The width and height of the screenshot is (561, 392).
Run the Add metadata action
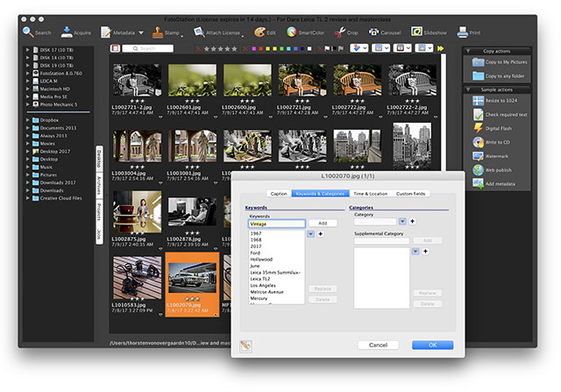tap(494, 183)
